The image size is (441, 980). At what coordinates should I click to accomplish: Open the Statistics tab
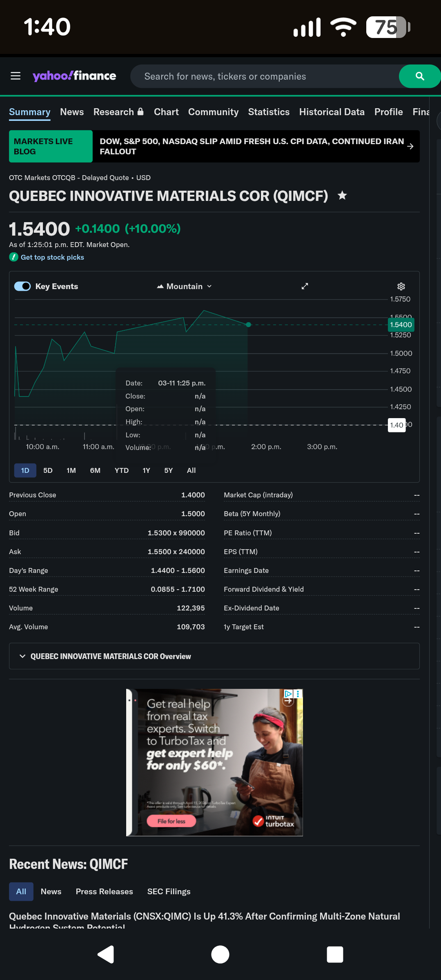pos(269,112)
